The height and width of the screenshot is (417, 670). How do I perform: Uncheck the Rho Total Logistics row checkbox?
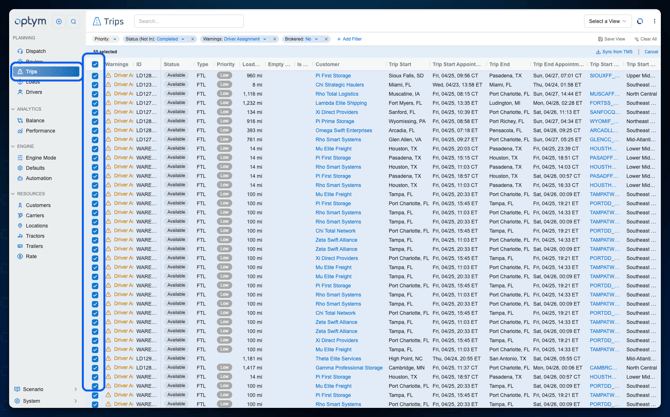click(x=95, y=94)
